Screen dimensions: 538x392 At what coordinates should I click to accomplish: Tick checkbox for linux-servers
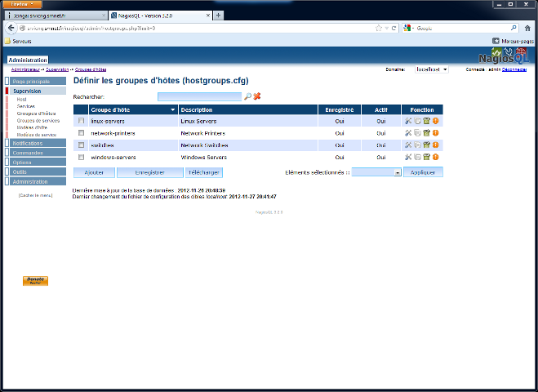click(81, 121)
